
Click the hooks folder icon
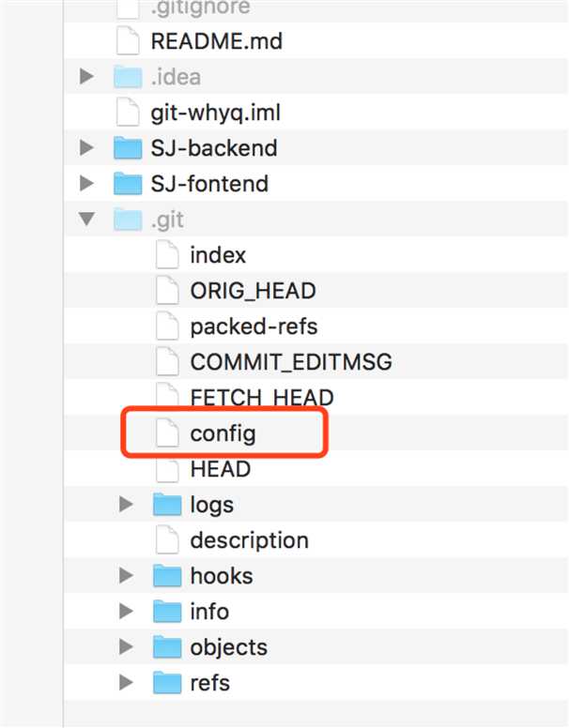tap(166, 576)
